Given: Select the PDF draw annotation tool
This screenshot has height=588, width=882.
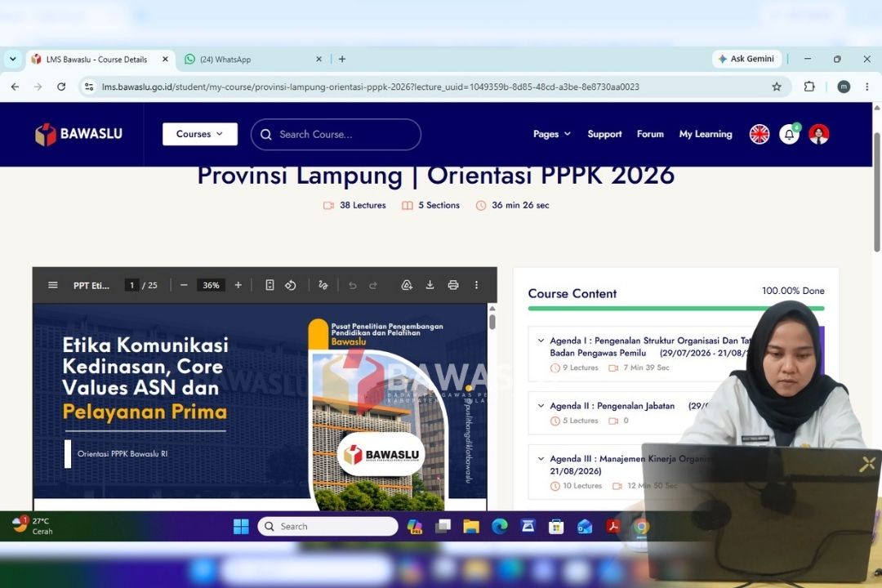Looking at the screenshot, I should point(323,285).
